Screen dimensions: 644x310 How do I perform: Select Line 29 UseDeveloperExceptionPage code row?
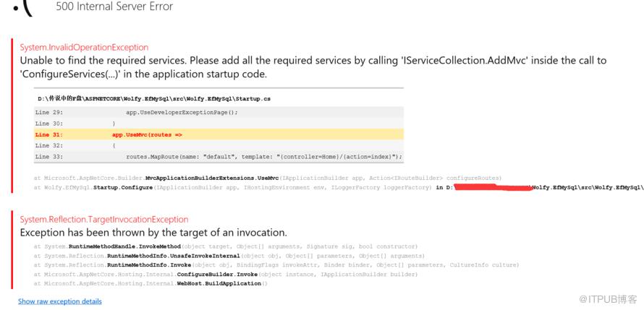point(219,112)
